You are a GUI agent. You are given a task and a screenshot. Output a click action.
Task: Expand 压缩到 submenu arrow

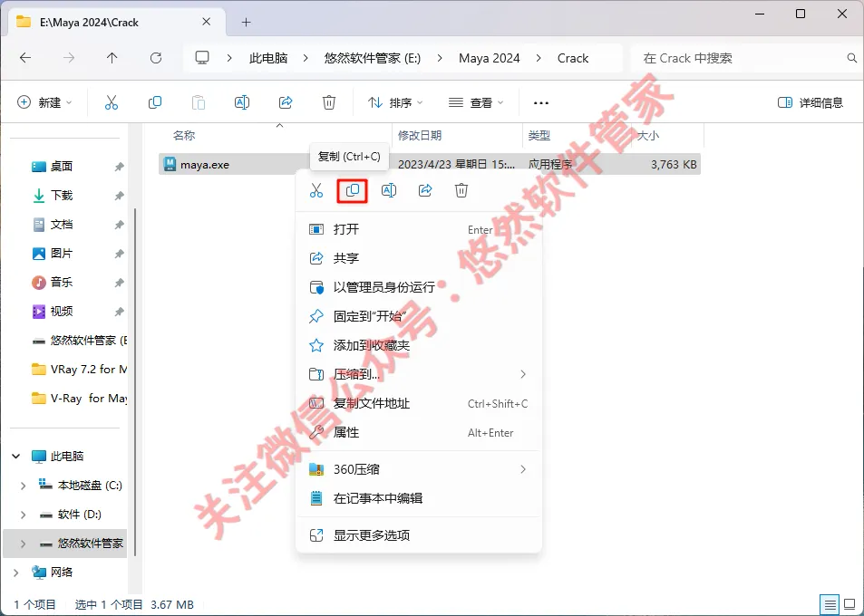(523, 374)
